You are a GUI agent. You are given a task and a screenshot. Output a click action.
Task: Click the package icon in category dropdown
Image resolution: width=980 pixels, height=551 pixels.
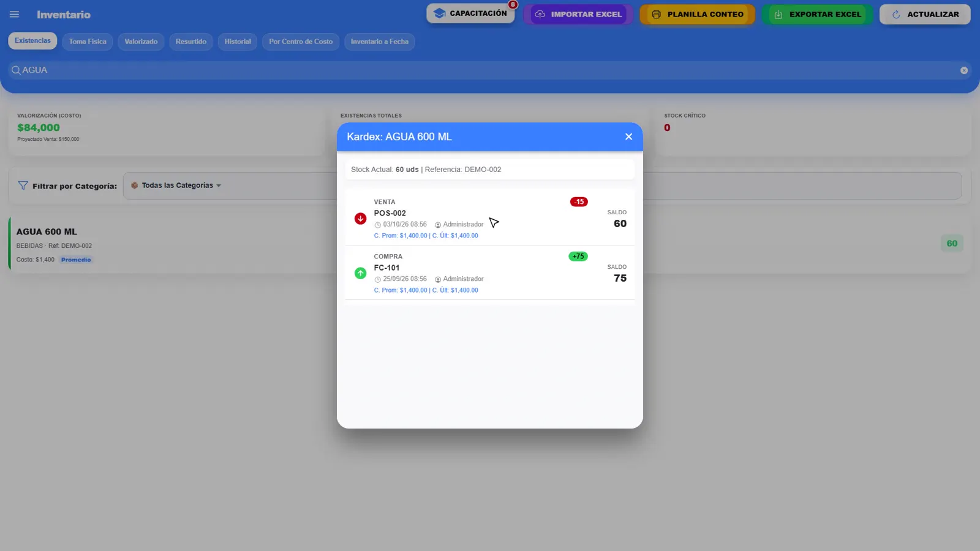(134, 186)
